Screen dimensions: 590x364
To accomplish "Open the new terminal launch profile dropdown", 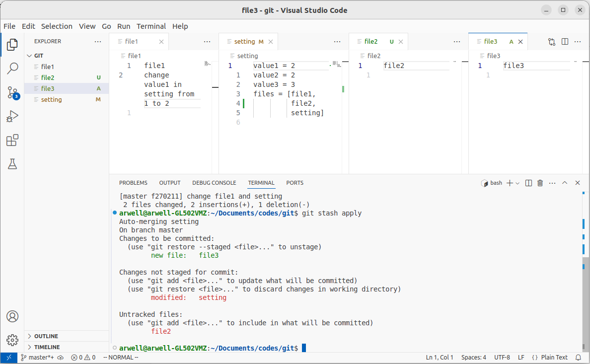I will 517,183.
